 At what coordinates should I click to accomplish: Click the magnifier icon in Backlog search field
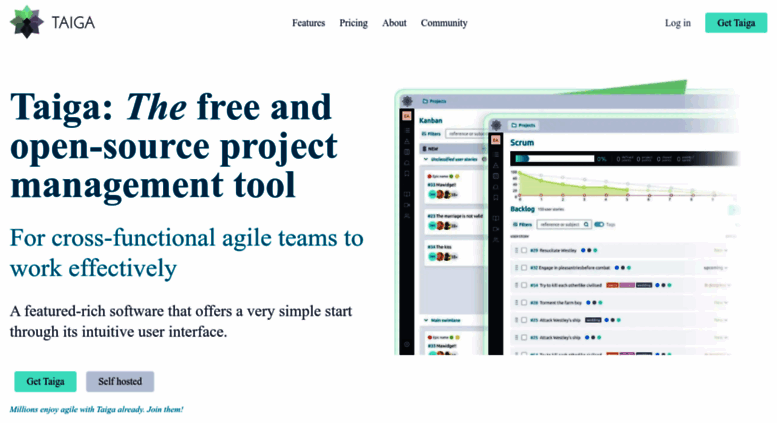point(586,224)
